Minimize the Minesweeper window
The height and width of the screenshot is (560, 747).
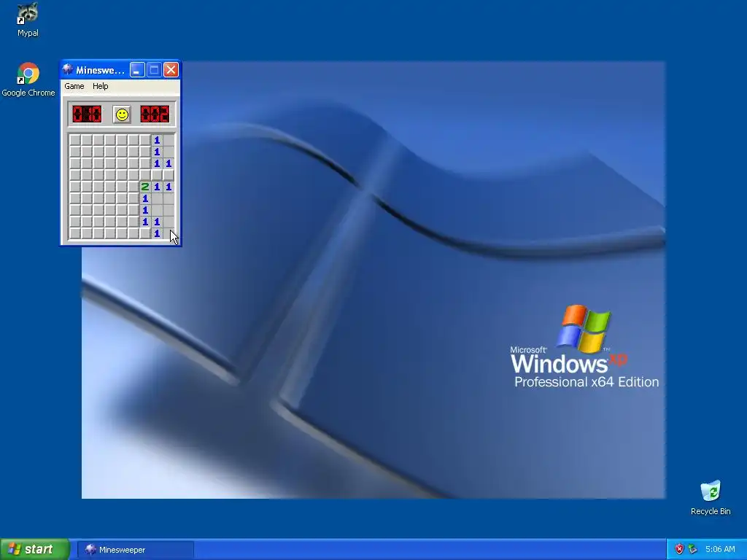coord(137,70)
